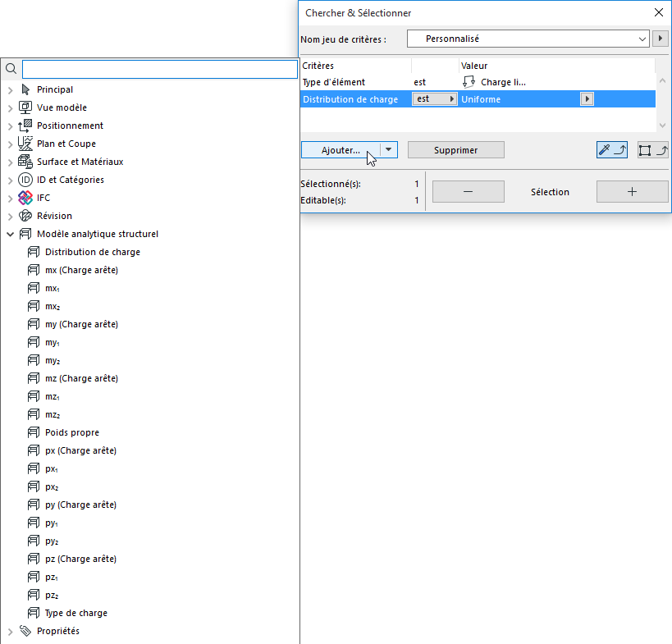Expand the Plan et Coupe category
672x644 pixels.
click(11, 144)
